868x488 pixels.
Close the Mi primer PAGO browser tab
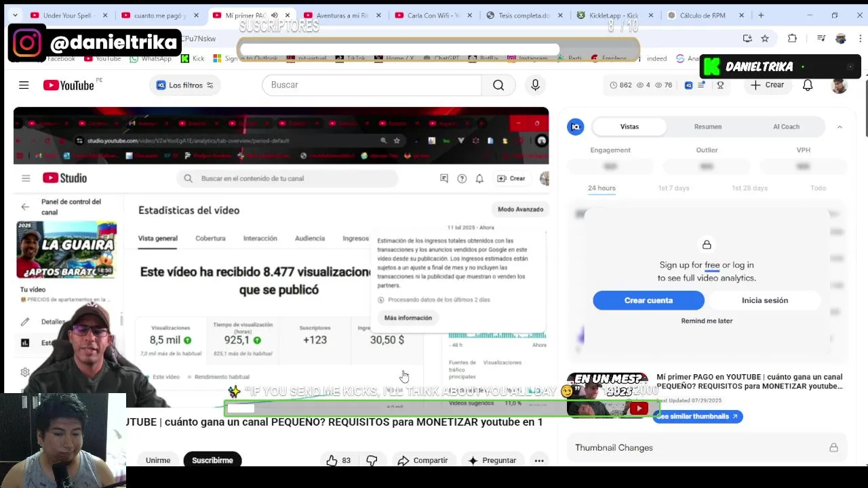[288, 15]
